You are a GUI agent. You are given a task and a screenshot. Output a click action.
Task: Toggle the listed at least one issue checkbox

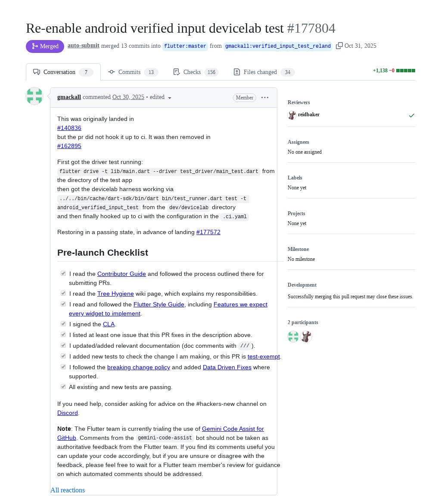pyautogui.click(x=63, y=334)
